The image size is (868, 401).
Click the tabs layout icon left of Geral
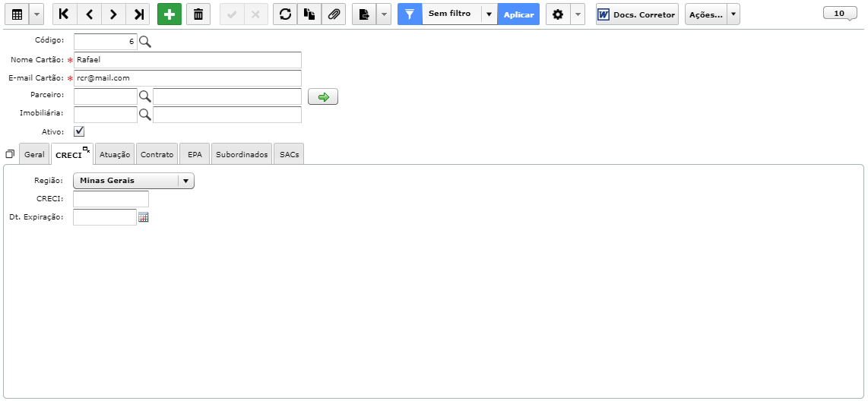10,154
